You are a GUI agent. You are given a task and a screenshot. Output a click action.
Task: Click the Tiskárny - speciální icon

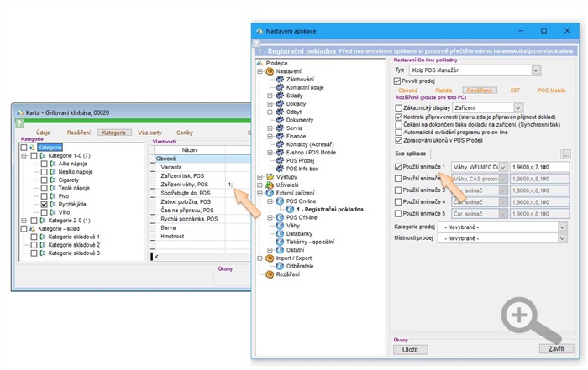[280, 242]
